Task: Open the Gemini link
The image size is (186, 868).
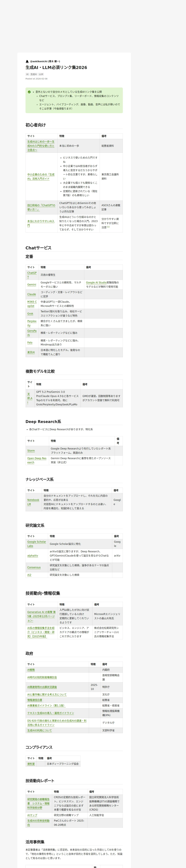Action: 32,285
